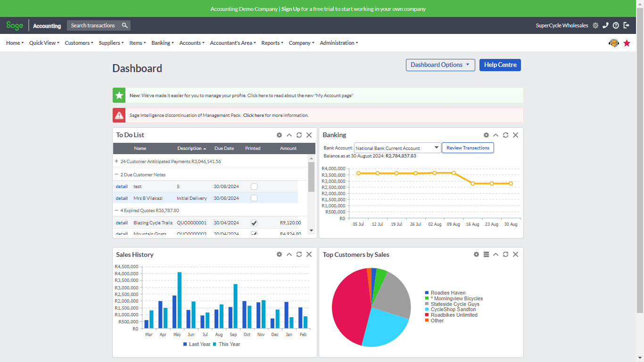Open the Accounts menu
Image resolution: width=644 pixels, height=362 pixels.
click(x=192, y=43)
